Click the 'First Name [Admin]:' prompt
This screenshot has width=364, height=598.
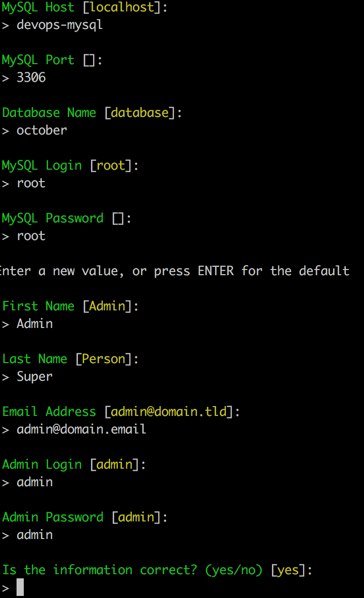coord(70,306)
